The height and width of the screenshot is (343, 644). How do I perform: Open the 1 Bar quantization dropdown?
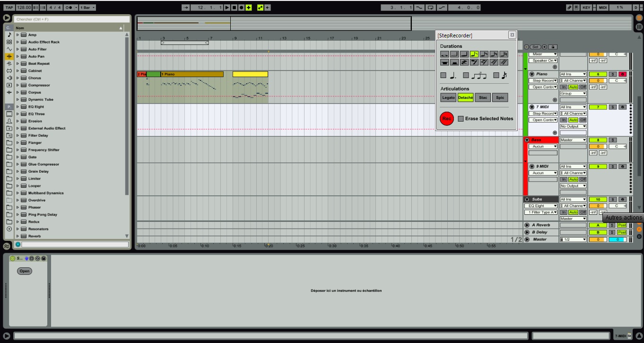pos(87,8)
